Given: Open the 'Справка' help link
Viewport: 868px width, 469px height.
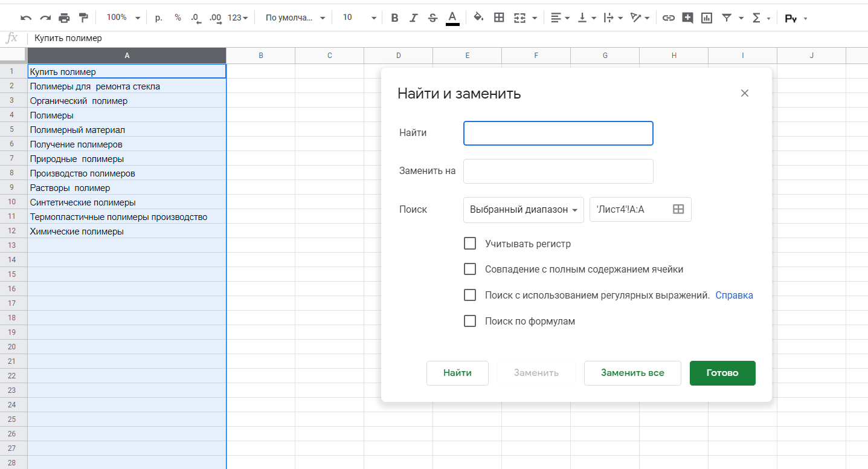Looking at the screenshot, I should [x=734, y=296].
